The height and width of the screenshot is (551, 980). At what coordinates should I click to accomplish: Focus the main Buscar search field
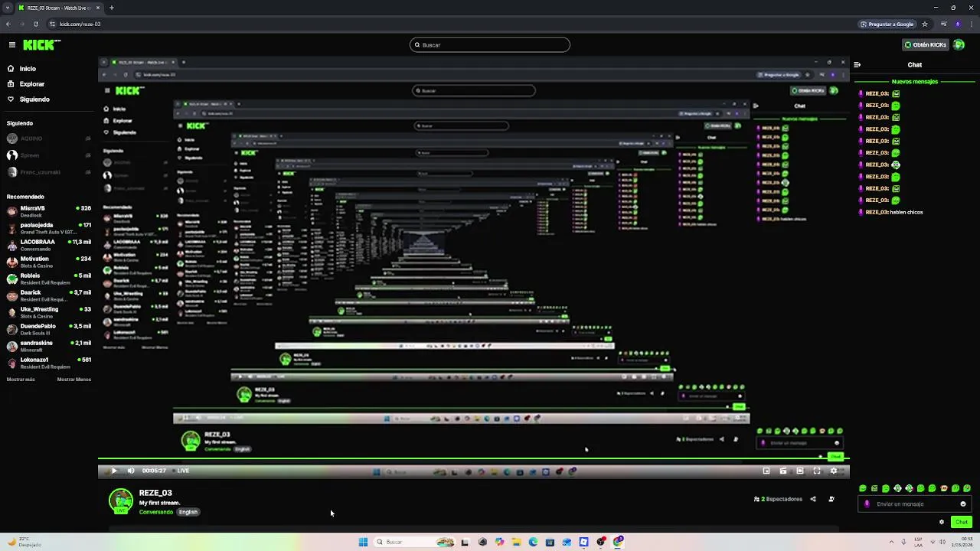[490, 45]
